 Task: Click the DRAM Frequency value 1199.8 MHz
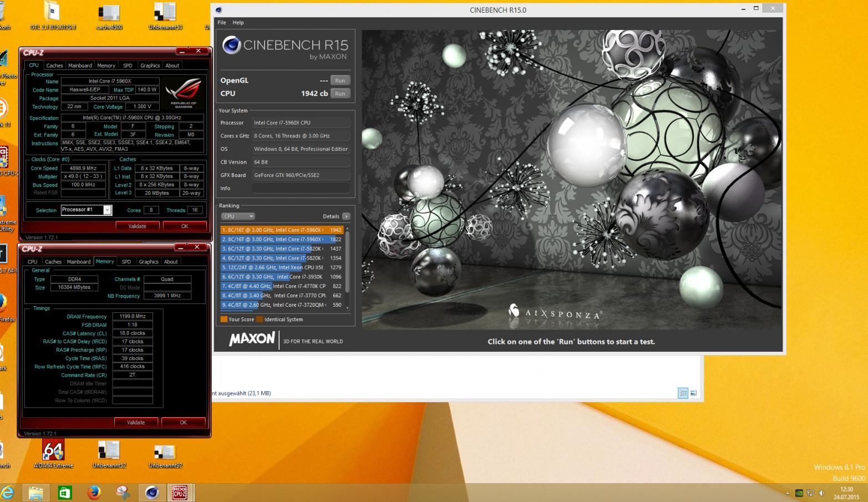pyautogui.click(x=133, y=316)
